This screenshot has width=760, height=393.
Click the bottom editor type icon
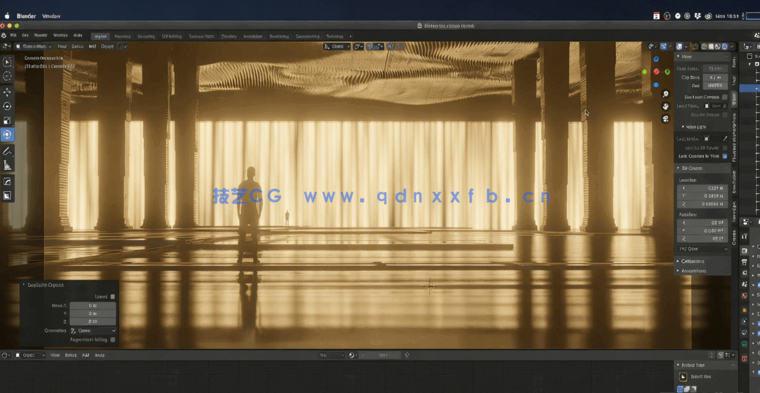click(5, 355)
